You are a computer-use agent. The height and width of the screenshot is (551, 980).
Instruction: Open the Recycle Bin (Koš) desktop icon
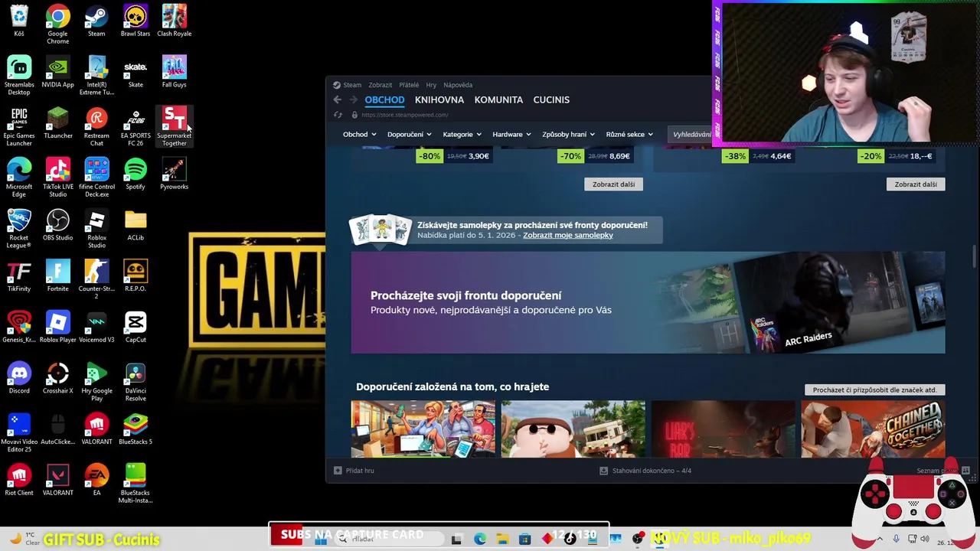tap(19, 21)
